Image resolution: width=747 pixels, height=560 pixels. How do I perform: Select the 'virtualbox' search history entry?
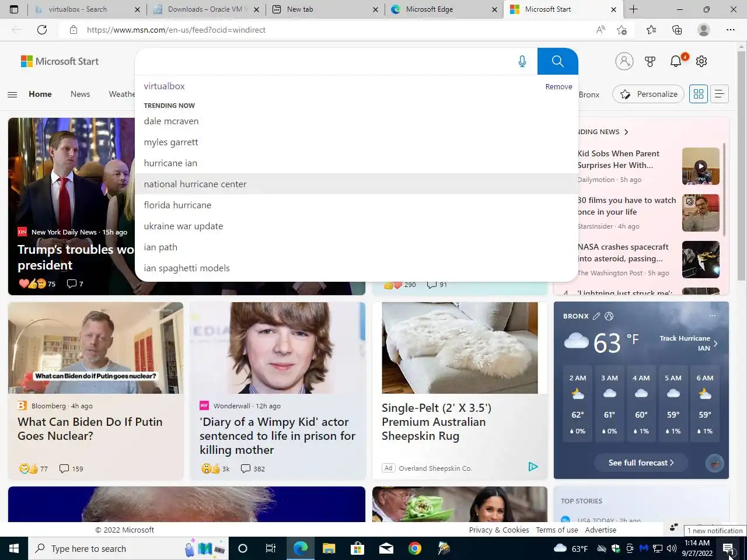[x=164, y=86]
